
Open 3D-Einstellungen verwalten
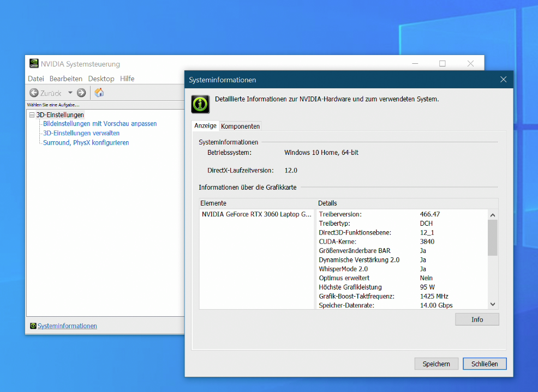click(x=81, y=133)
